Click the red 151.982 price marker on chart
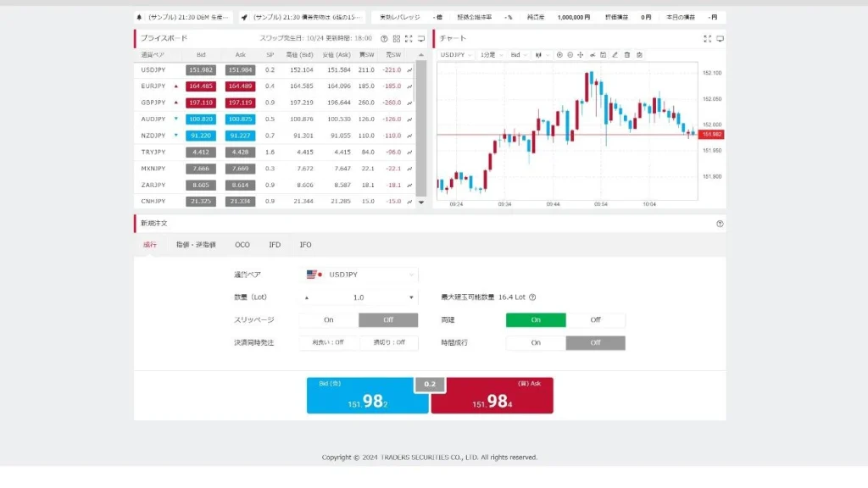The image size is (868, 488). [711, 135]
